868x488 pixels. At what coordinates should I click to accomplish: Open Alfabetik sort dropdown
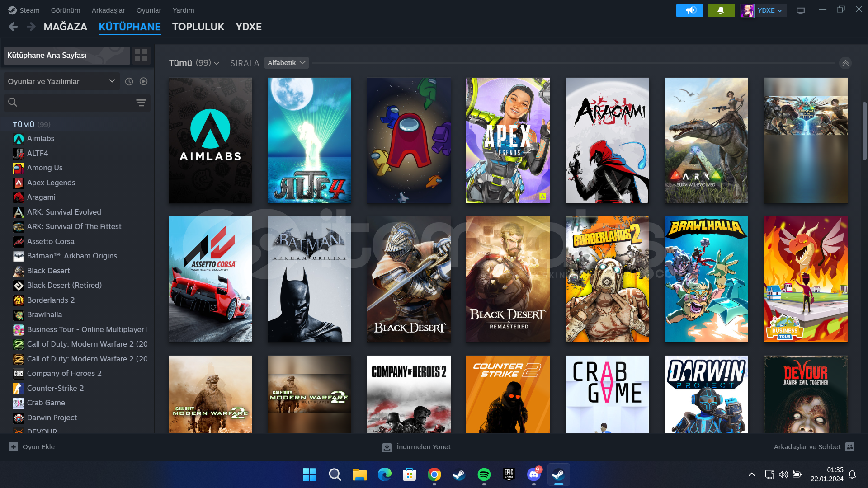[x=287, y=63]
